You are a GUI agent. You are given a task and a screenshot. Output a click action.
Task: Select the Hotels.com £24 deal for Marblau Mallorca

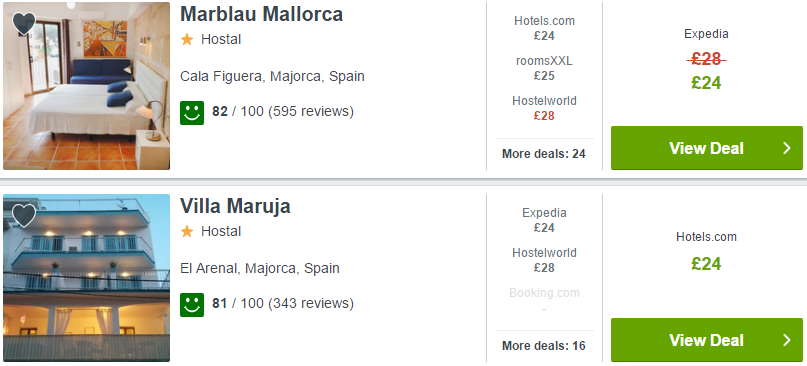tap(544, 28)
